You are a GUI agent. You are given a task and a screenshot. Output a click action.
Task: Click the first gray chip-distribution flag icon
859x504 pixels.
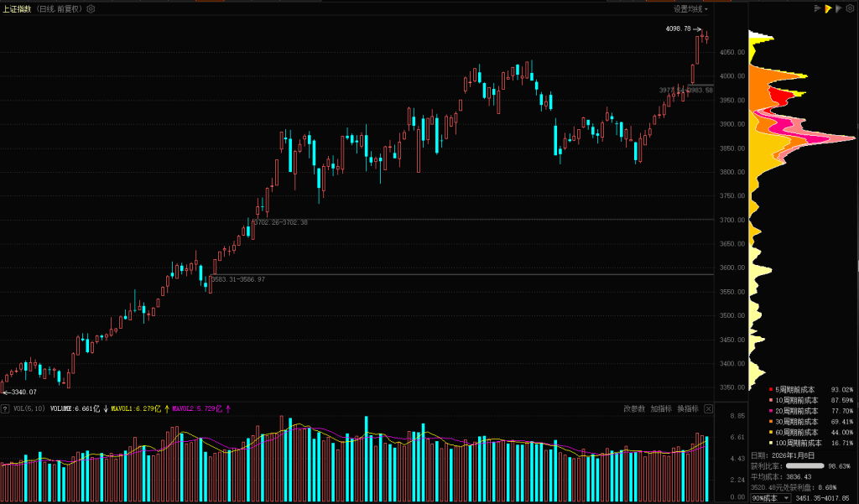click(817, 8)
